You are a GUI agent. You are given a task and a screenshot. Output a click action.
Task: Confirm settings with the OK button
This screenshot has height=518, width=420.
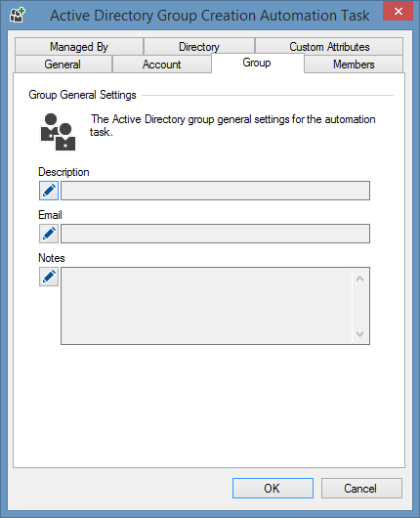point(273,488)
